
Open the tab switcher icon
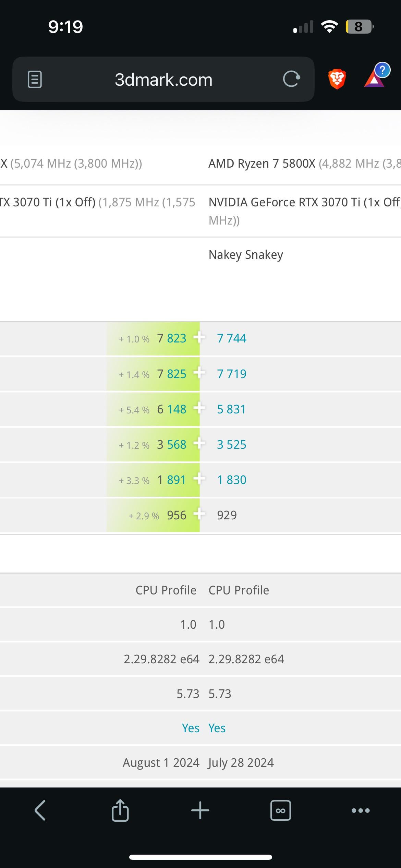280,810
